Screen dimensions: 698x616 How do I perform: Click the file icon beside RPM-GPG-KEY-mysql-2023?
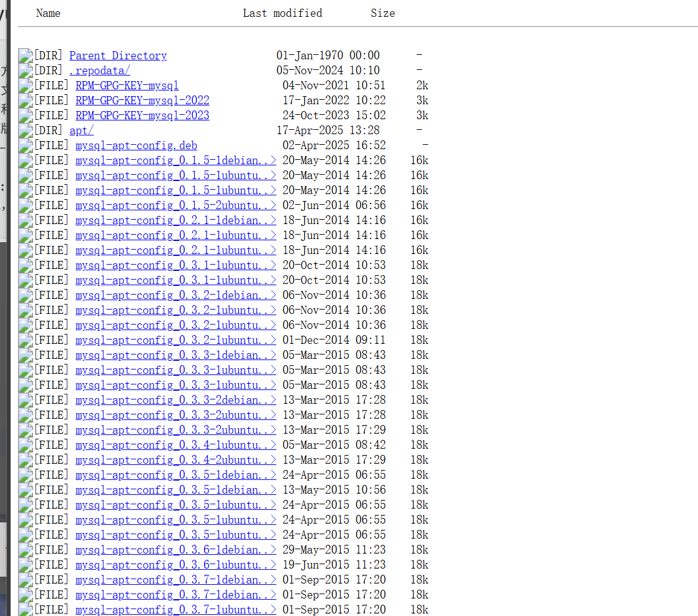click(26, 115)
